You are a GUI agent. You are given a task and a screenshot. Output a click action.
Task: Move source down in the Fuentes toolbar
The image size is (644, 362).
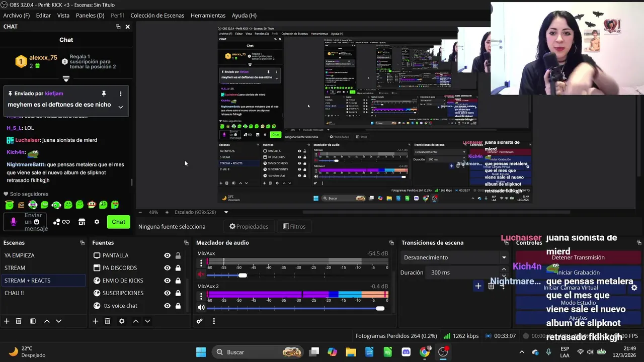pyautogui.click(x=147, y=321)
